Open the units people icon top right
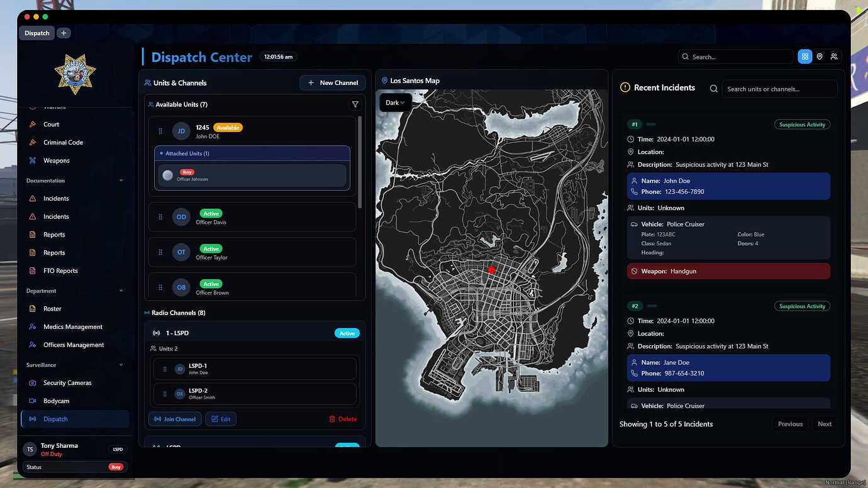The height and width of the screenshot is (488, 868). coord(834,56)
